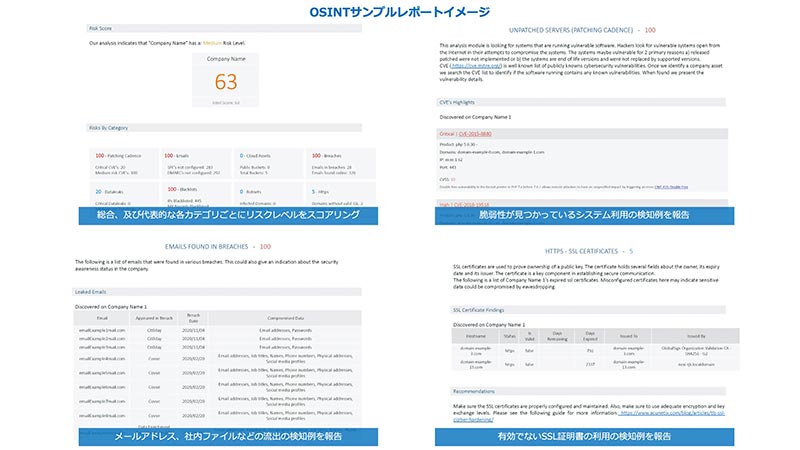Viewport: 800px width, 450px height.
Task: Click the Recommendations section header
Action: tap(475, 391)
